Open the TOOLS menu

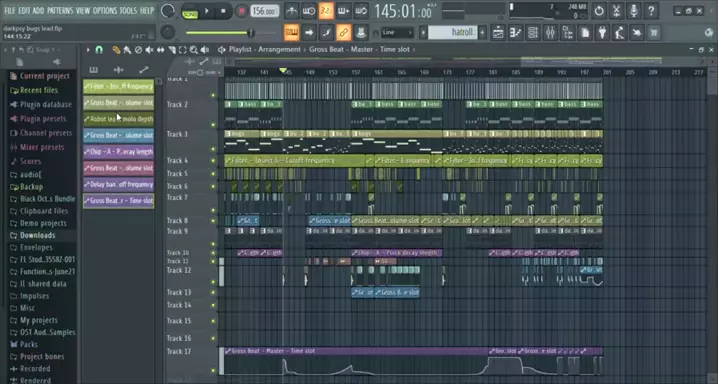pyautogui.click(x=128, y=11)
